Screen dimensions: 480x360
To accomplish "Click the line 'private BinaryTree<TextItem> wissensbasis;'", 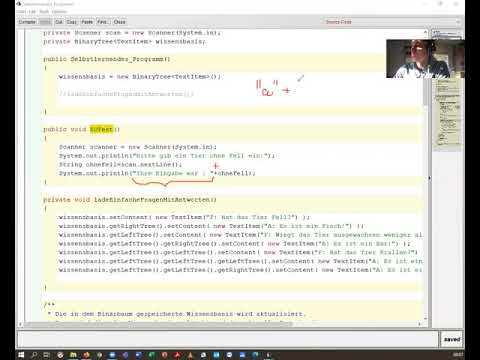I will click(x=124, y=42).
